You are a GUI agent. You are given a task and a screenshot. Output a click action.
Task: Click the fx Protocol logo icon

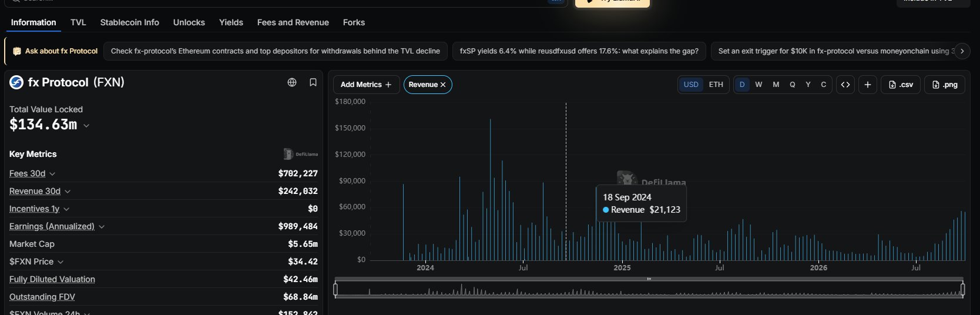[x=16, y=82]
